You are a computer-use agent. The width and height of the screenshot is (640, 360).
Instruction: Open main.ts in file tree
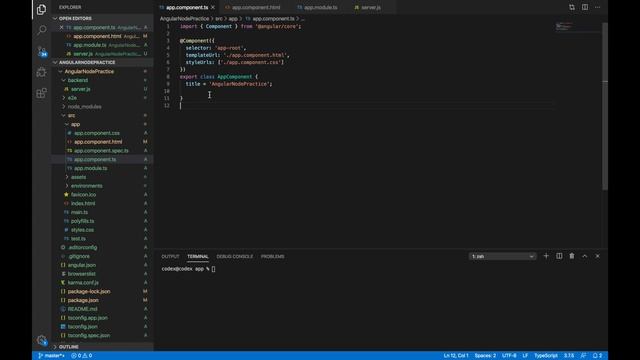click(x=79, y=212)
